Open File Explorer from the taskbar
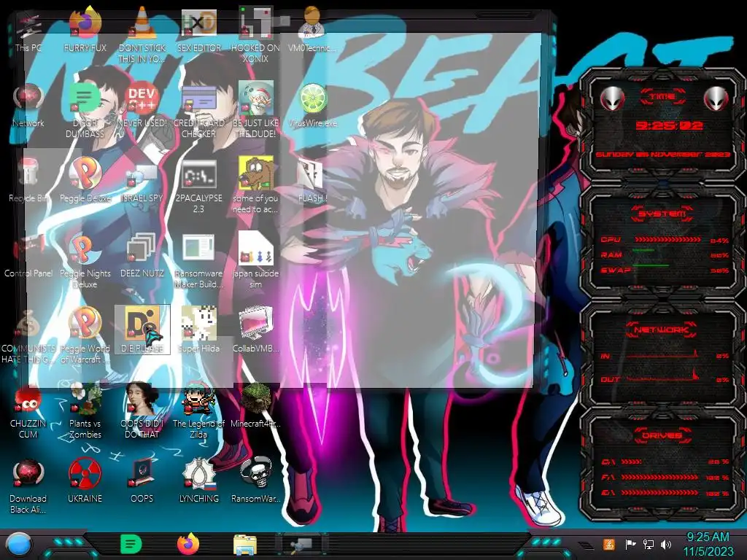 [245, 545]
